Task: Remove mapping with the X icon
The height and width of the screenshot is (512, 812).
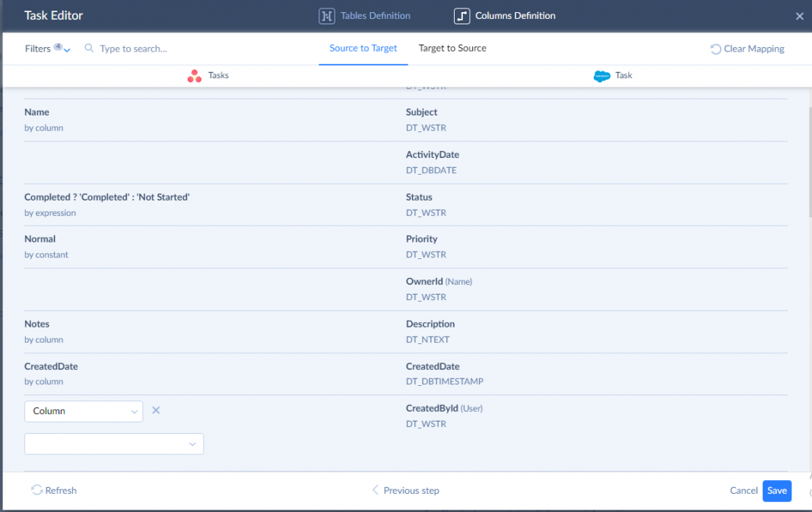Action: [x=156, y=410]
